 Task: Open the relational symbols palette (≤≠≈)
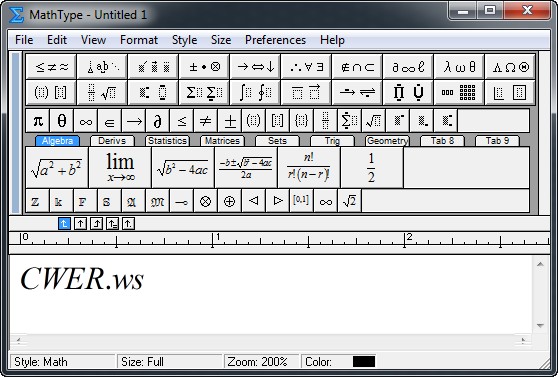pyautogui.click(x=51, y=67)
